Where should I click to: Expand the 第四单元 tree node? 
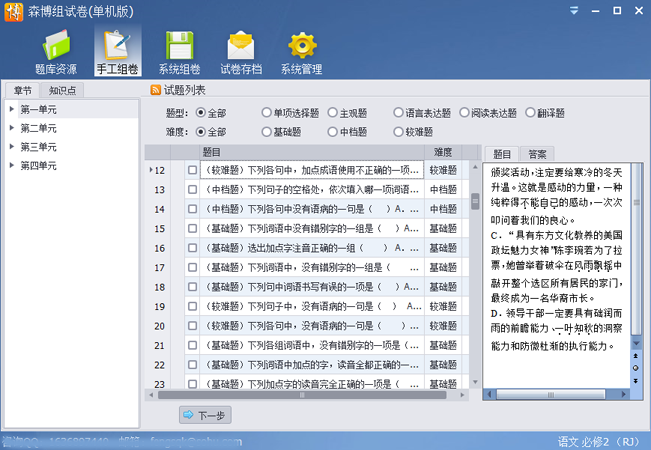tap(11, 166)
